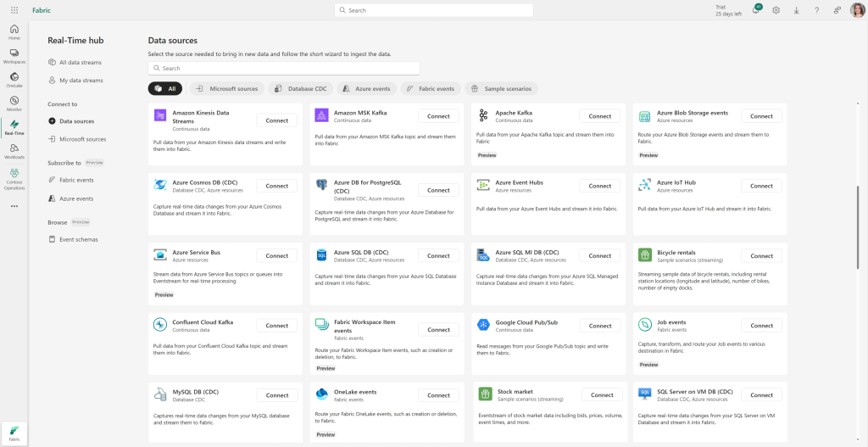Click the Amazon Kinesis Data Streams icon
Image resolution: width=868 pixels, height=447 pixels.
(160, 115)
